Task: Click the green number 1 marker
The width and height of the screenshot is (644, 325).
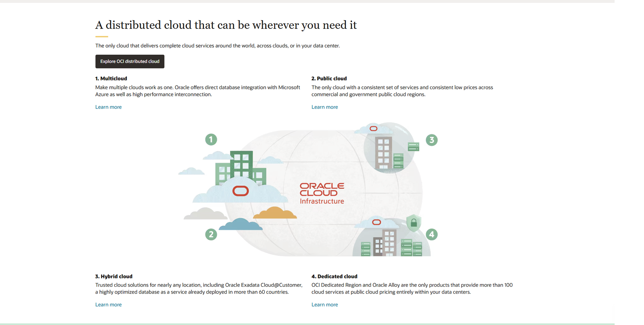Action: [211, 140]
